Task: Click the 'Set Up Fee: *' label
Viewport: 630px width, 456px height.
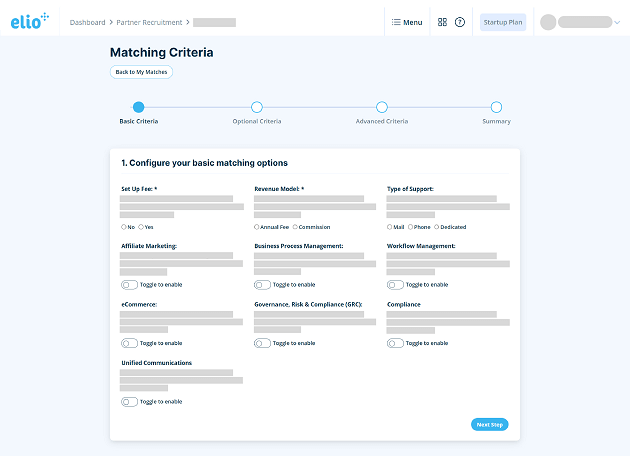Action: 139,189
